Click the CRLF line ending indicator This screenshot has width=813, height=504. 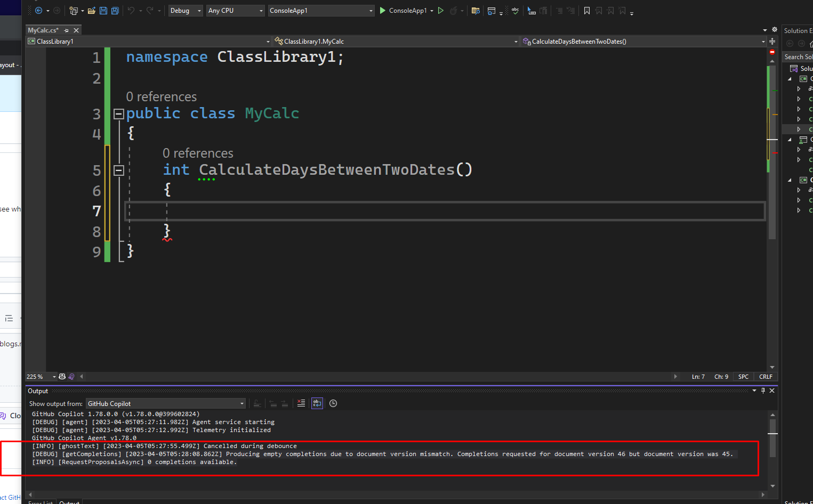pos(766,377)
